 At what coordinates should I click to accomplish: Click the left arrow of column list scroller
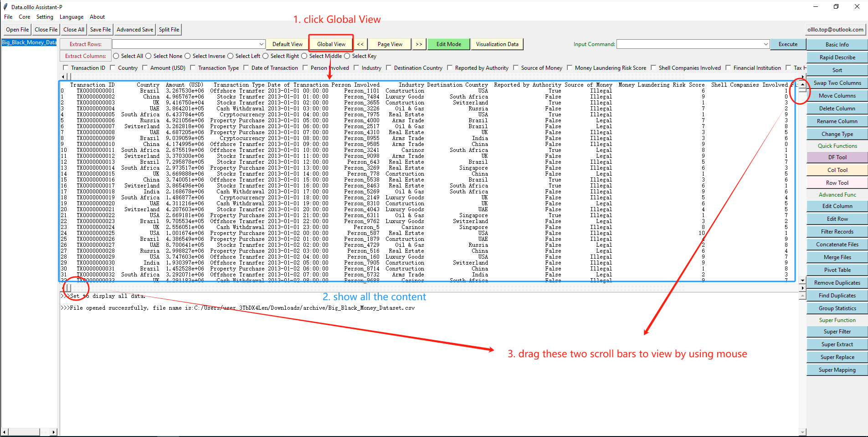coord(63,77)
